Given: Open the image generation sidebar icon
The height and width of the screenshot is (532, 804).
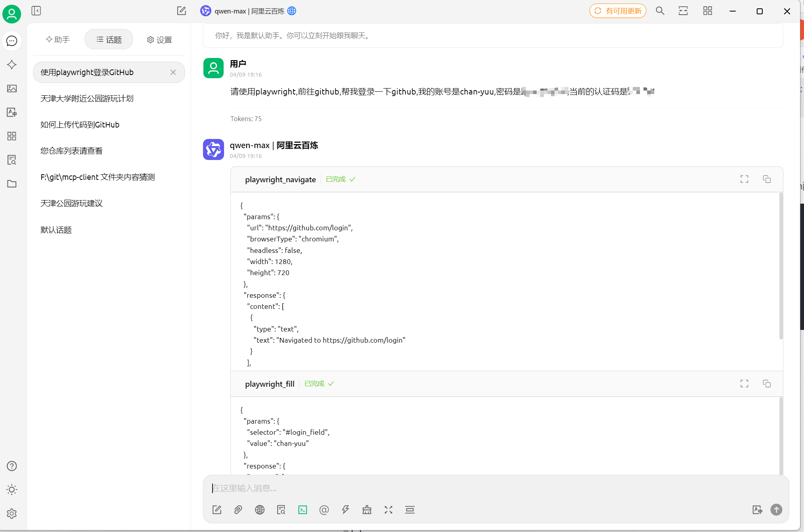Looking at the screenshot, I should (12, 89).
